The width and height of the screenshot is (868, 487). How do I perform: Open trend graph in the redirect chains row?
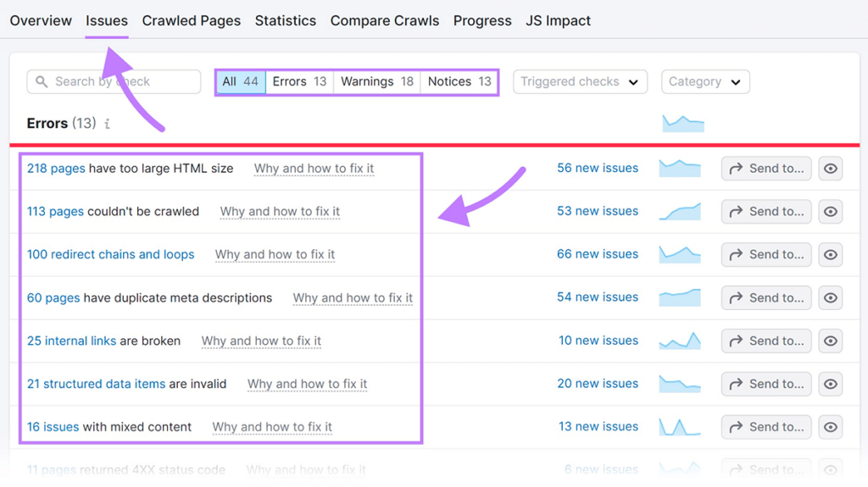click(x=680, y=255)
